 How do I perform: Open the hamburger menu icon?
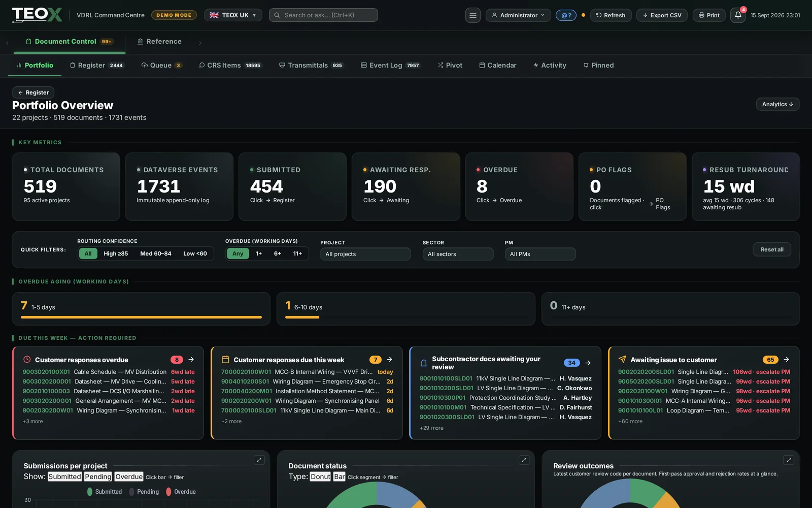click(x=472, y=15)
